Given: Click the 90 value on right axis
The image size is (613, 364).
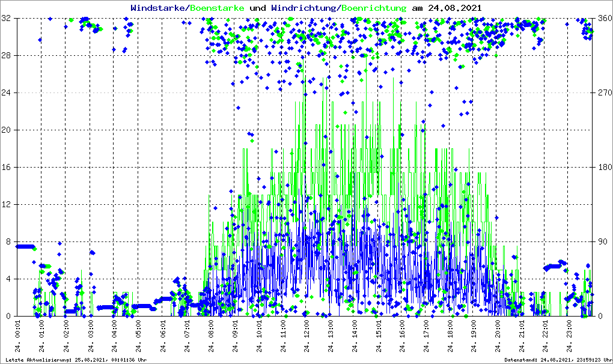Looking at the screenshot, I should tap(602, 241).
